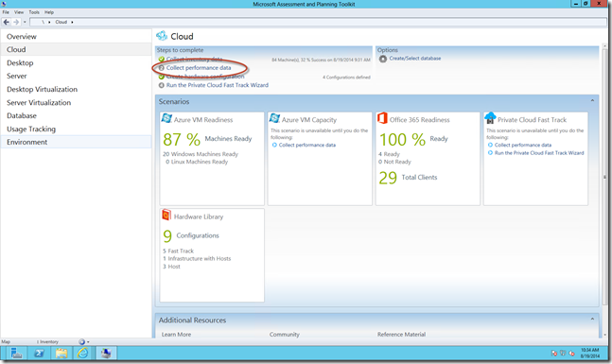Select Desktop Virtualization in the sidebar

(76, 89)
